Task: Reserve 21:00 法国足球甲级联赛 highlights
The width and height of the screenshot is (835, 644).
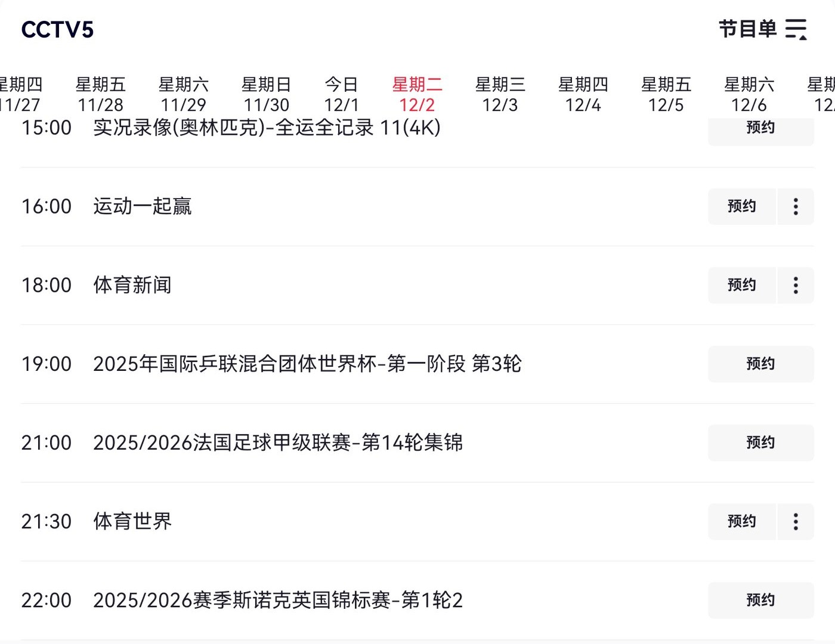Action: pyautogui.click(x=760, y=442)
